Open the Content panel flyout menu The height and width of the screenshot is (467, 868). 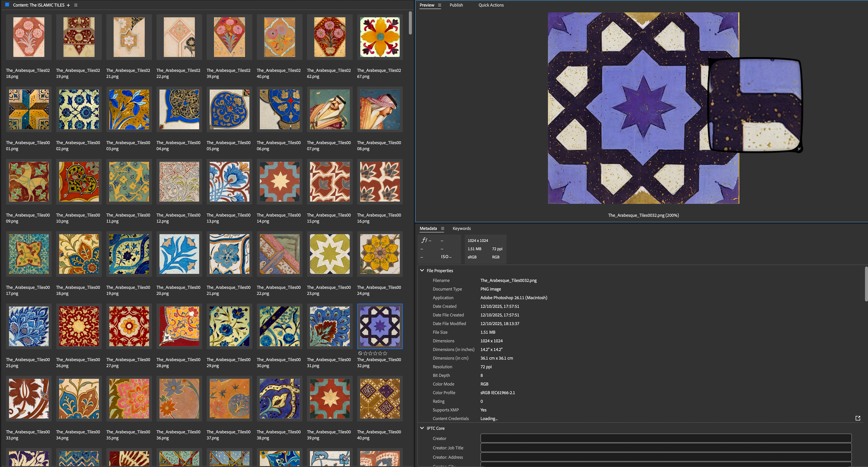tap(75, 5)
